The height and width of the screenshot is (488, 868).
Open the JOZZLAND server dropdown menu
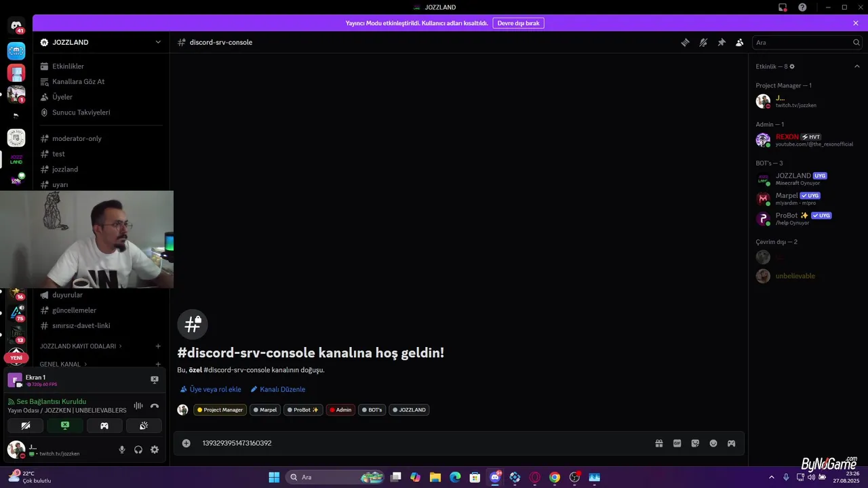pyautogui.click(x=101, y=42)
